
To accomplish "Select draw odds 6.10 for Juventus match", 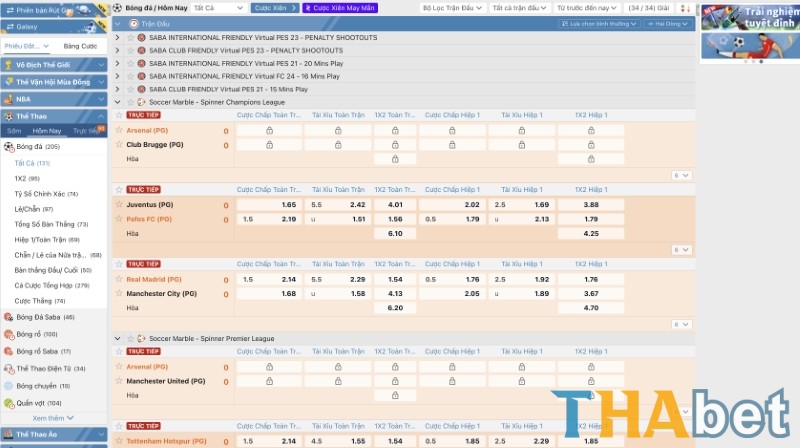I will point(395,233).
